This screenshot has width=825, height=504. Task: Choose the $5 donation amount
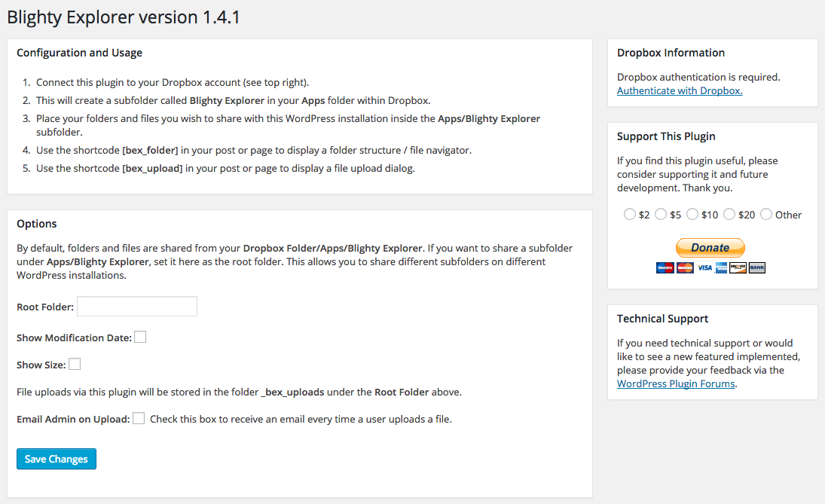point(661,214)
